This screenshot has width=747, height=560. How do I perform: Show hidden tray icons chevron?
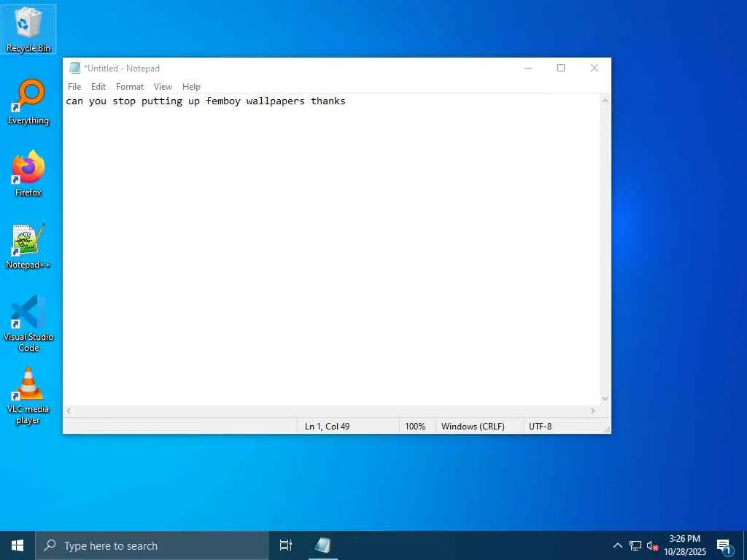pos(617,545)
